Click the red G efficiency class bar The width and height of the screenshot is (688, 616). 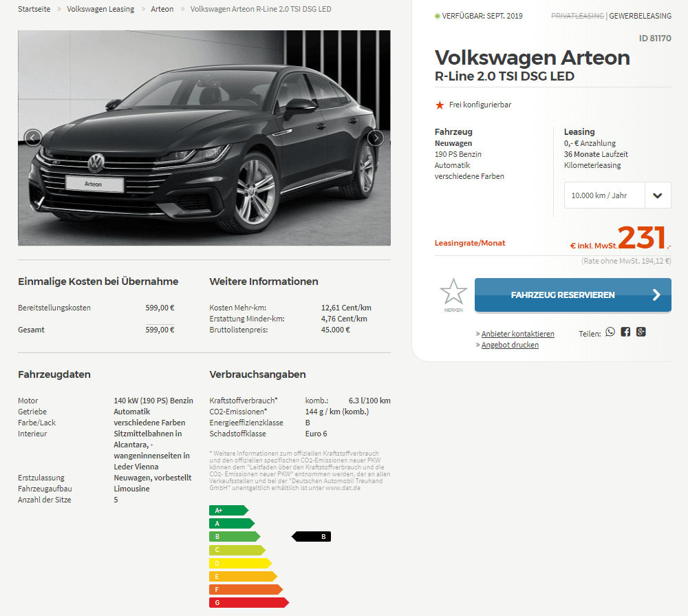coord(249,602)
